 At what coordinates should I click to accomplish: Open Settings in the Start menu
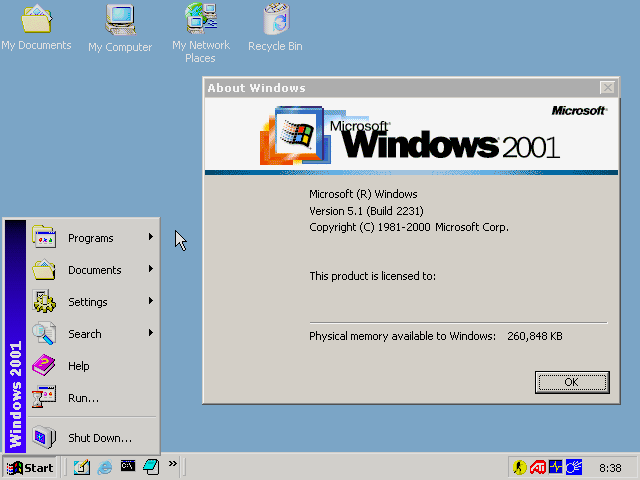pos(93,302)
